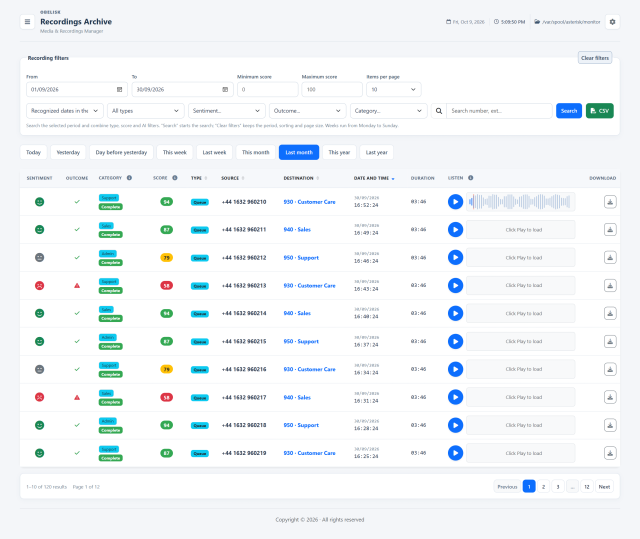640x539 pixels.
Task: Download recording from +44 1632 960214
Action: point(610,313)
